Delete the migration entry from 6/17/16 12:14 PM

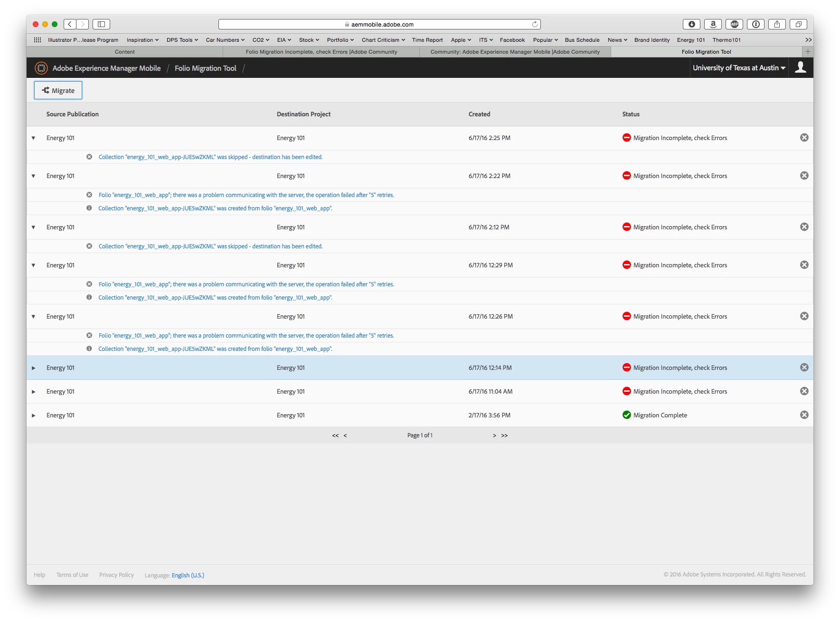(x=804, y=368)
